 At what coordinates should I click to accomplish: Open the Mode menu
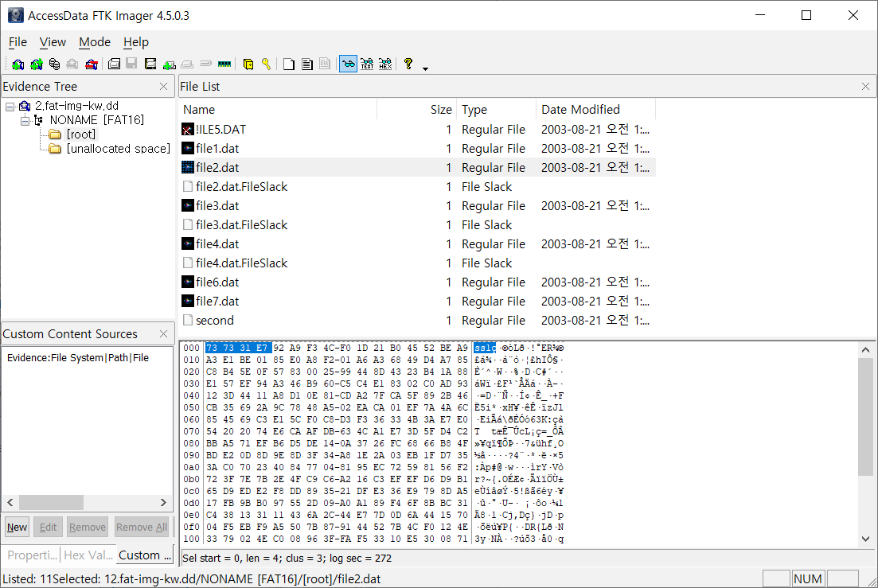pos(95,42)
